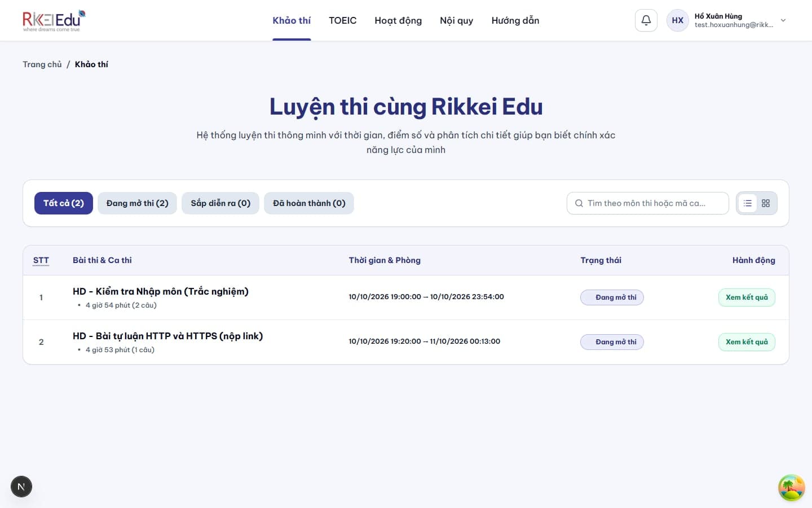Viewport: 812px width, 508px height.
Task: Click Bài thi & Ca thi header
Action: [x=102, y=260]
